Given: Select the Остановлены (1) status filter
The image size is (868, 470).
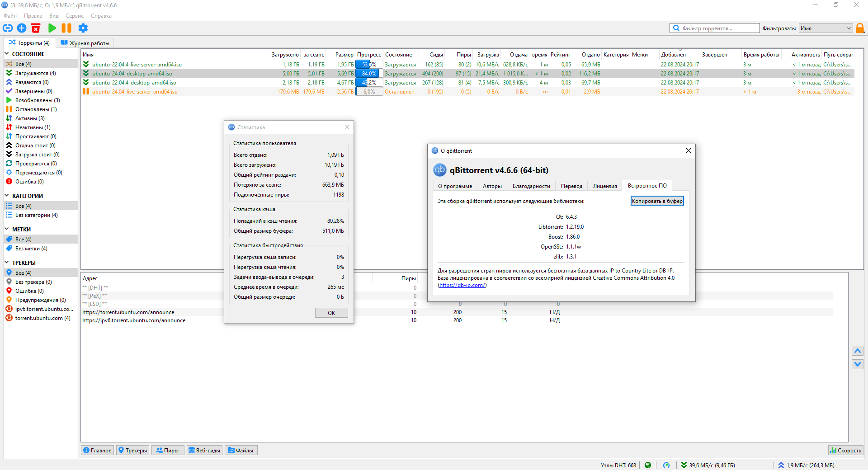Looking at the screenshot, I should 41,109.
